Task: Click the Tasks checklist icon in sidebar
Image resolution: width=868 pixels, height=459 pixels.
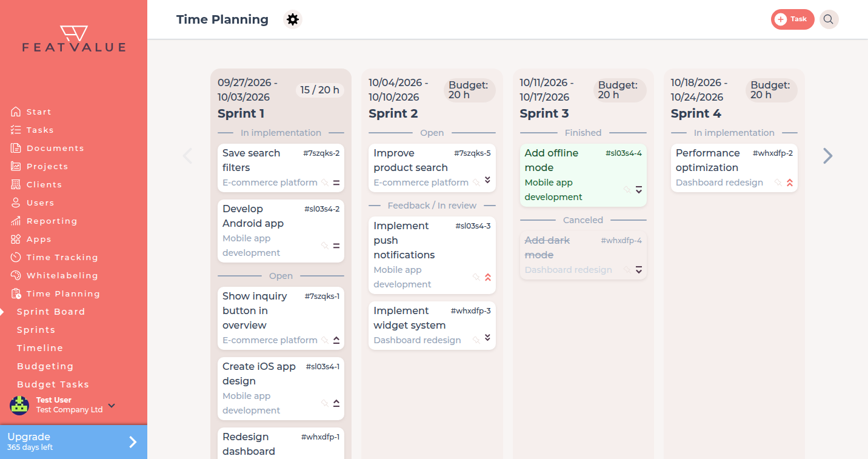Action: pyautogui.click(x=16, y=130)
